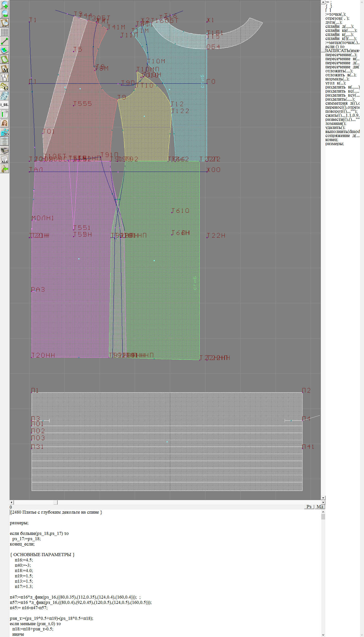Click the compass drawing tool icon
The height and width of the screenshot is (637, 364).
pyautogui.click(x=5, y=78)
